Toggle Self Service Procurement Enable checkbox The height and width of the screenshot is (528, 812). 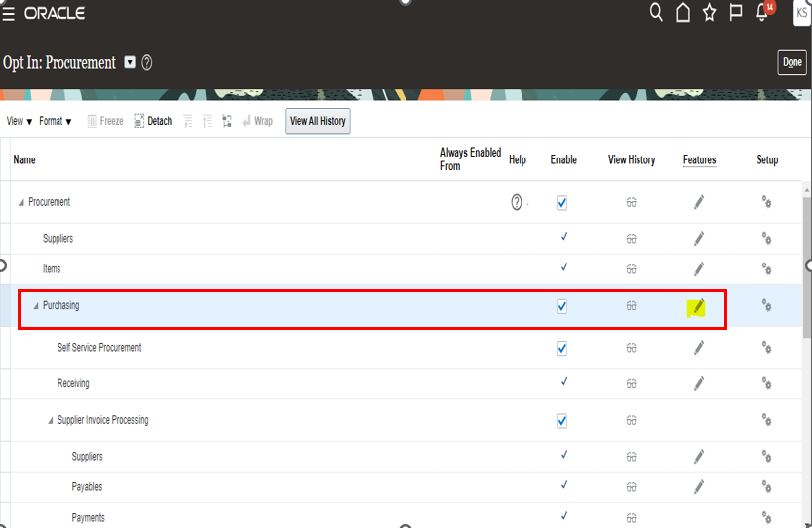click(562, 348)
